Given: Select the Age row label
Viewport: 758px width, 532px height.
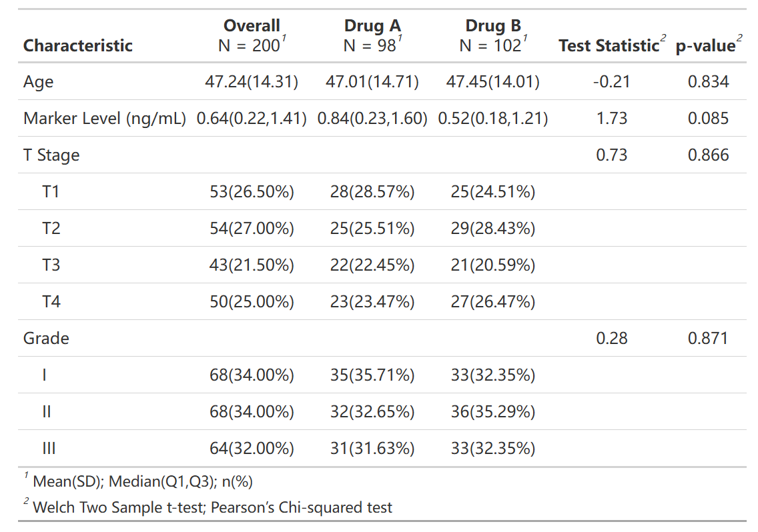Looking at the screenshot, I should tap(38, 82).
